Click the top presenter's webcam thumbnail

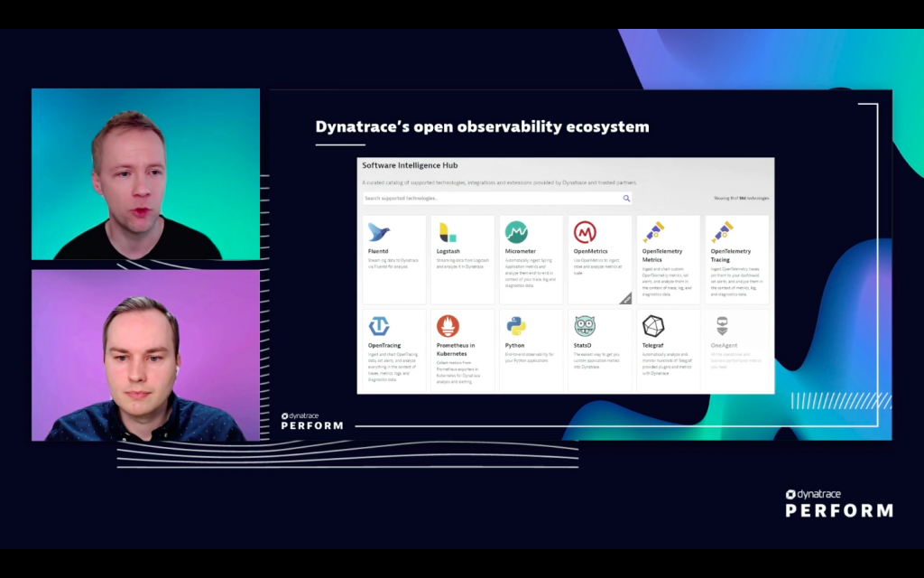pyautogui.click(x=145, y=172)
